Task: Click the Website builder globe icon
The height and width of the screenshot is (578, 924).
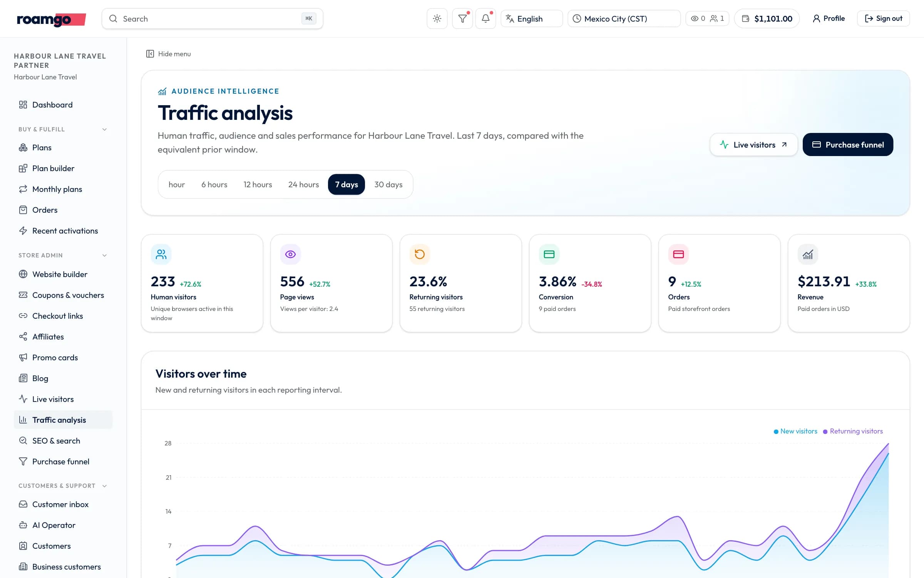Action: 23,274
